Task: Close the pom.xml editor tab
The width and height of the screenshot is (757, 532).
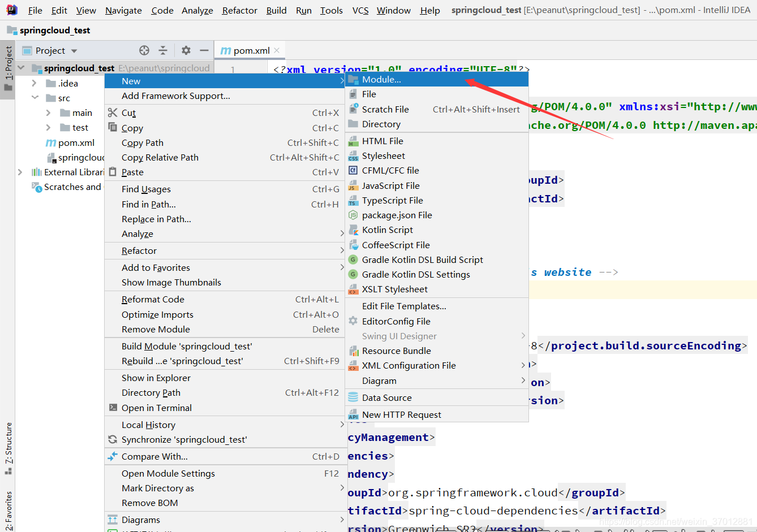Action: pos(277,50)
